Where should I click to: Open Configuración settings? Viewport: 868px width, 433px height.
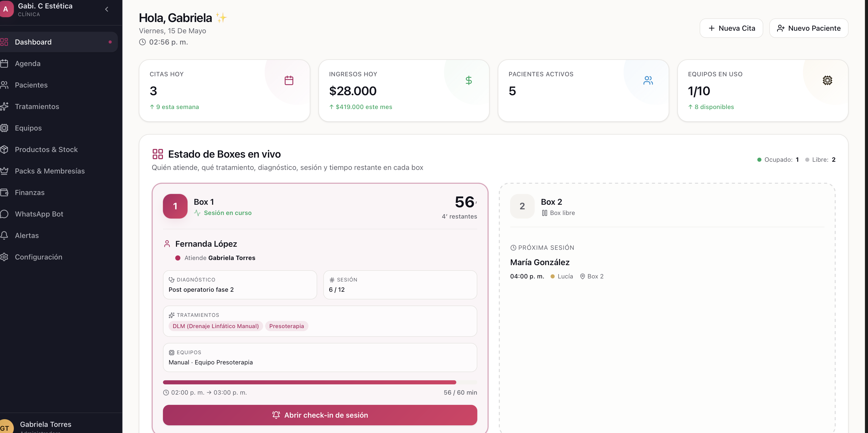59,257
